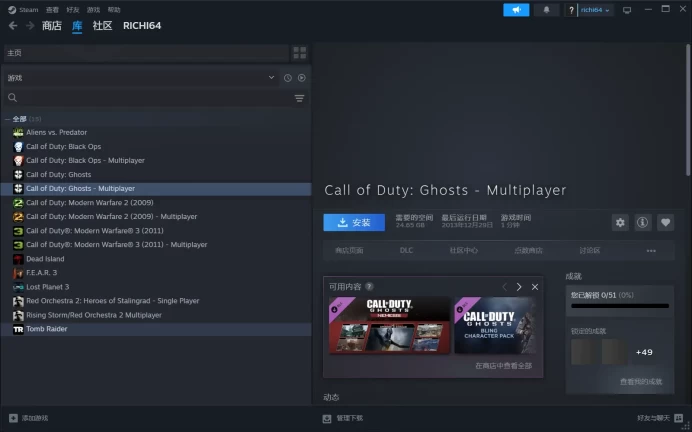Image resolution: width=692 pixels, height=432 pixels.
Task: Click the blue Install button (安装)
Action: pyautogui.click(x=354, y=222)
